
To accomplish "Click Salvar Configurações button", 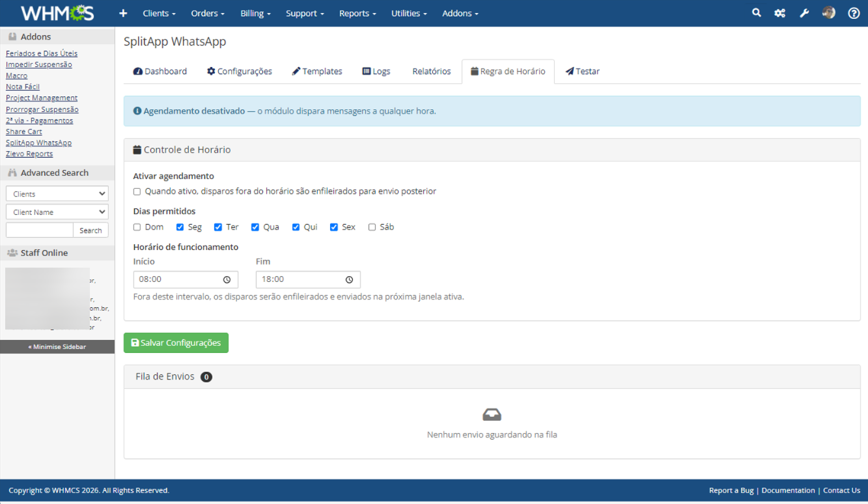I will [x=176, y=343].
